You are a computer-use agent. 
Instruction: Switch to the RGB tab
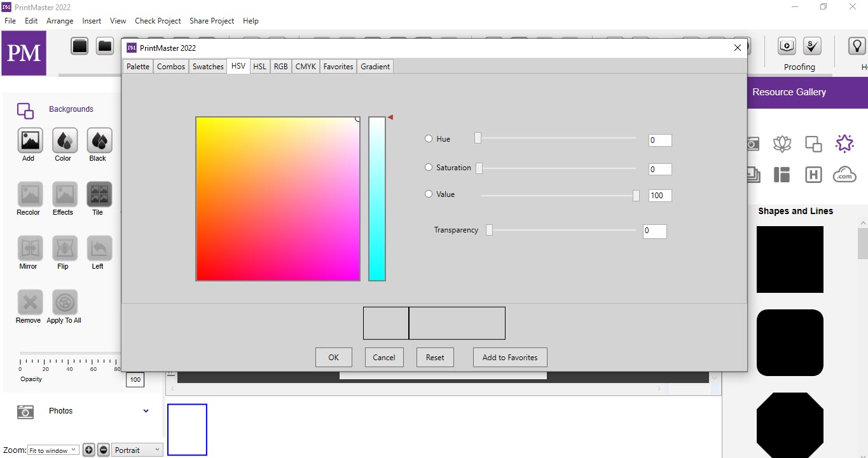click(x=280, y=66)
